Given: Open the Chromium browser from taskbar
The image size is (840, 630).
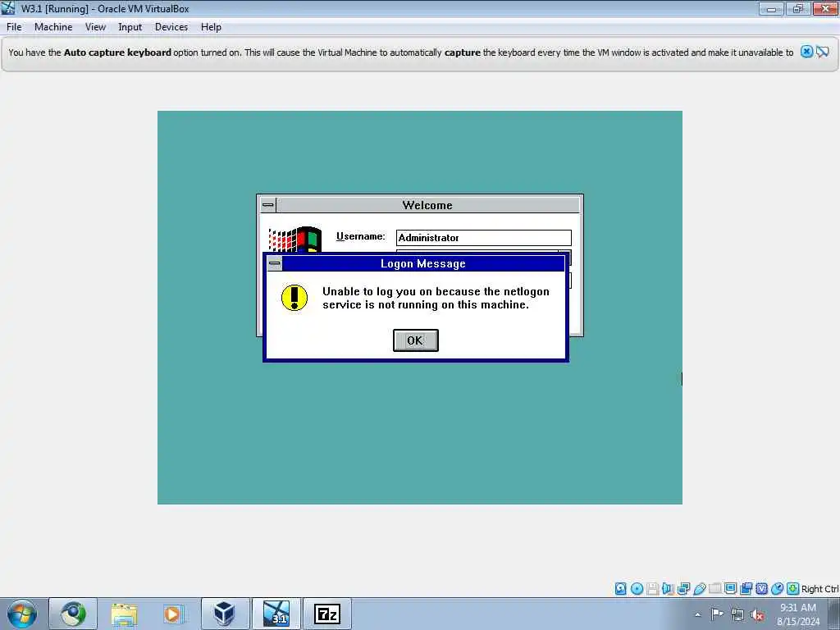Looking at the screenshot, I should 73,614.
